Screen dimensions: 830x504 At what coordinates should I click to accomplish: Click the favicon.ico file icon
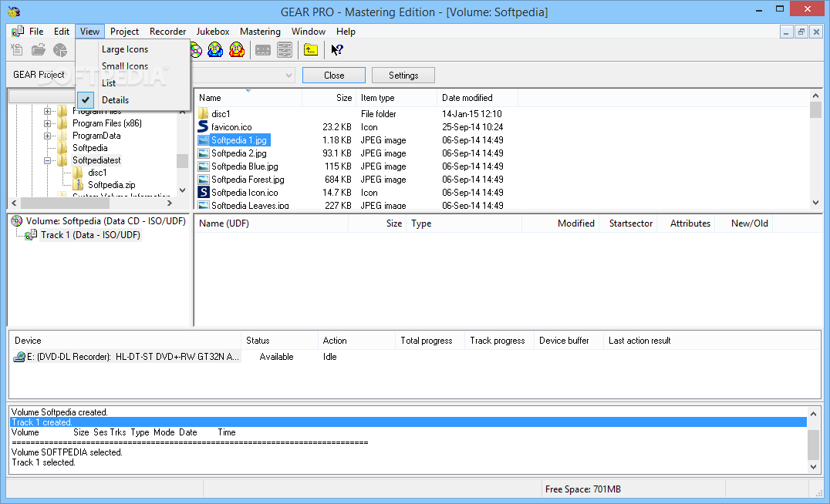point(204,127)
